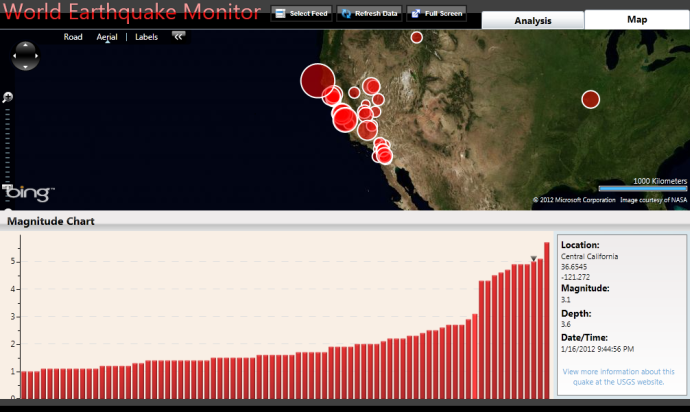Click the zoom-in magnifier icon
Viewport: 690px width, 412px height.
7,97
